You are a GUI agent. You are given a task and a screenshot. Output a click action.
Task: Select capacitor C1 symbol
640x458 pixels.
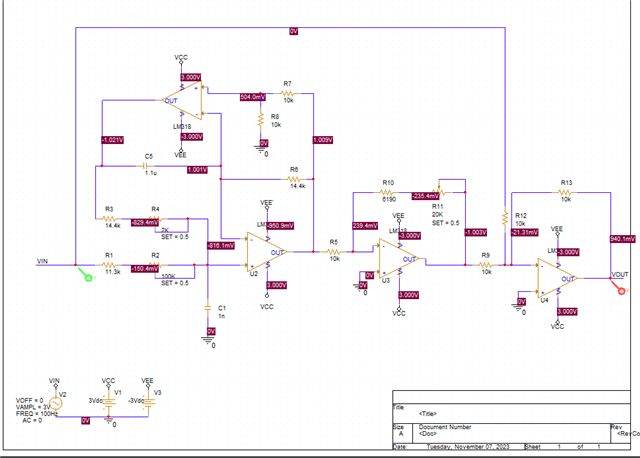tap(208, 308)
